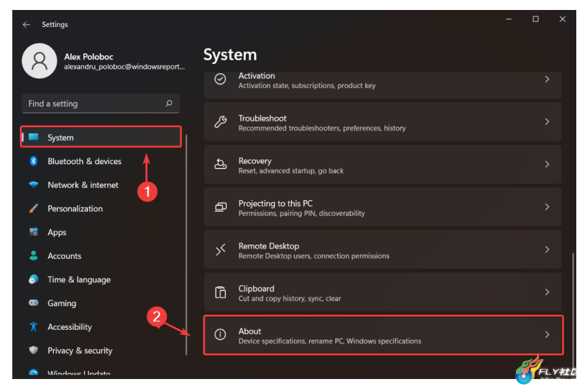Go to Network & internet settings
The height and width of the screenshot is (389, 588).
click(x=101, y=185)
